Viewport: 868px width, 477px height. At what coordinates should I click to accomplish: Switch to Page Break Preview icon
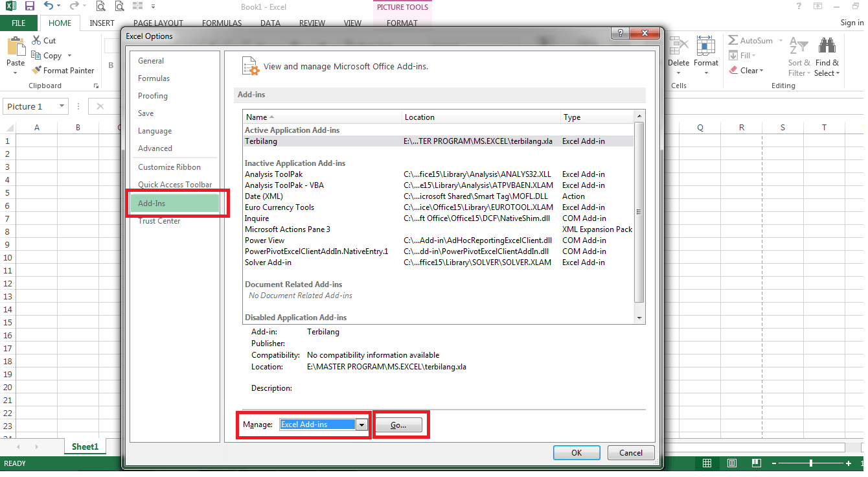click(755, 463)
